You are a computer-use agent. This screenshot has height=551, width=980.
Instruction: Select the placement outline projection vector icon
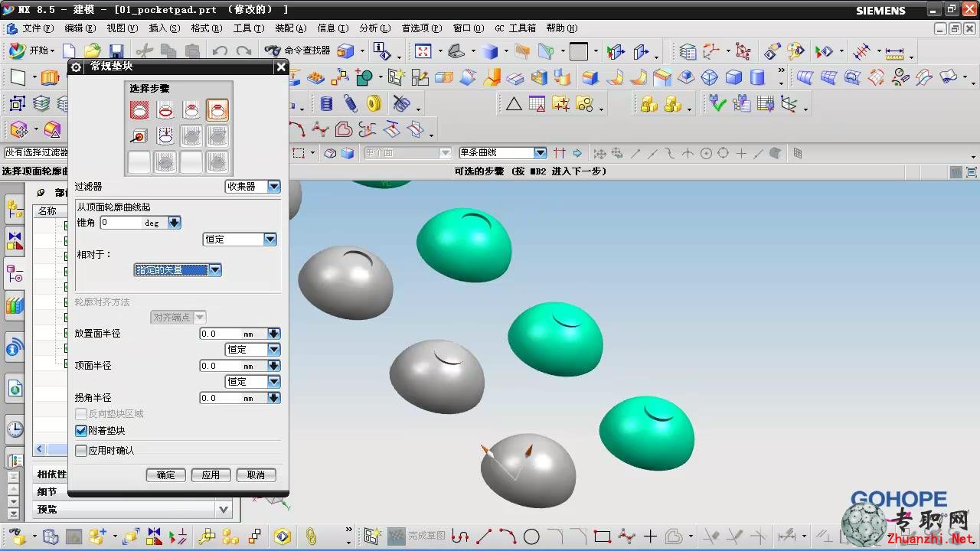(x=165, y=136)
